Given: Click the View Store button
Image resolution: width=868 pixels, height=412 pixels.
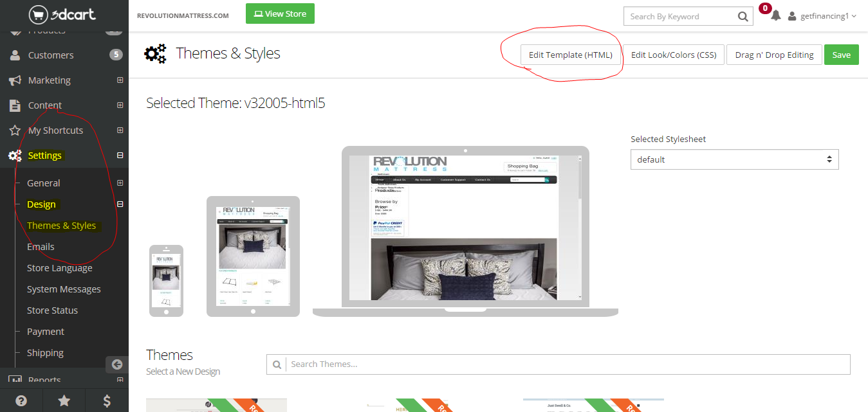Looking at the screenshot, I should click(x=280, y=13).
